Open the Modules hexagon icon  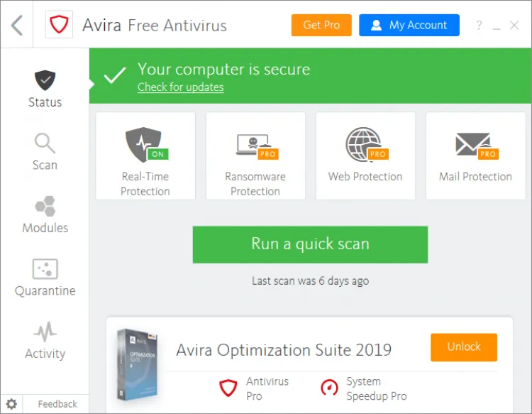[x=45, y=206]
